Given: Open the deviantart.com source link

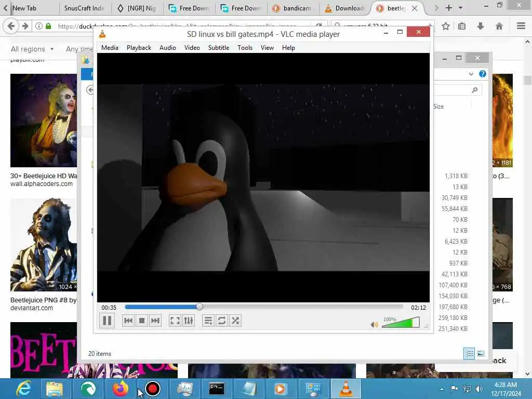Looking at the screenshot, I should [x=32, y=308].
